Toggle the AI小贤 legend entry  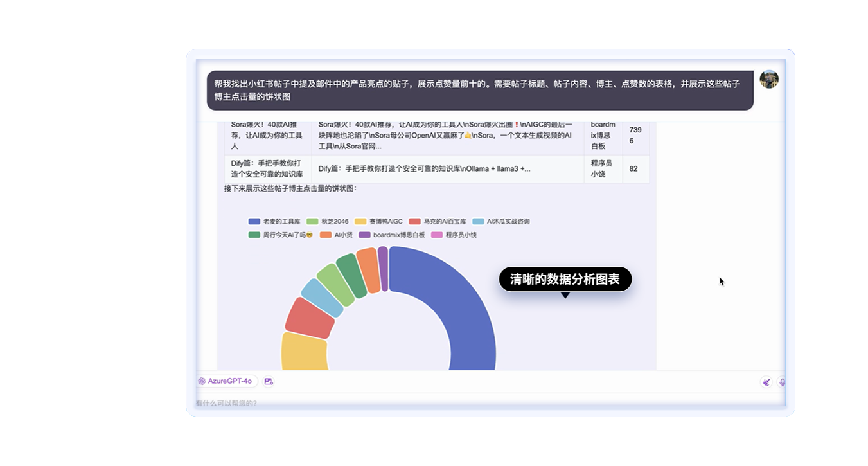[x=336, y=235]
